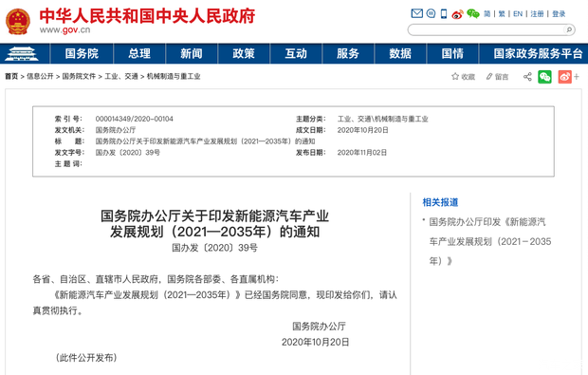Image resolution: width=588 pixels, height=375 pixels.
Task: Open the 国务院 navigation tab
Action: pyautogui.click(x=82, y=54)
